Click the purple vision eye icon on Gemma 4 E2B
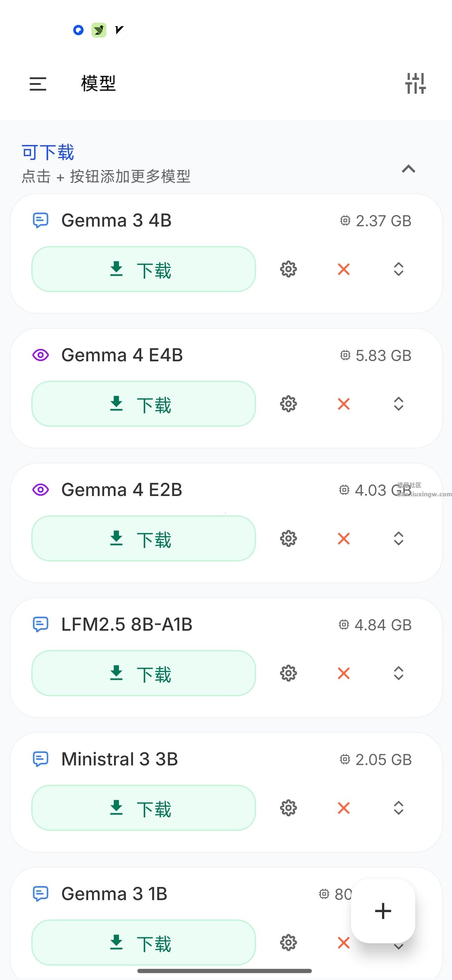 point(41,490)
